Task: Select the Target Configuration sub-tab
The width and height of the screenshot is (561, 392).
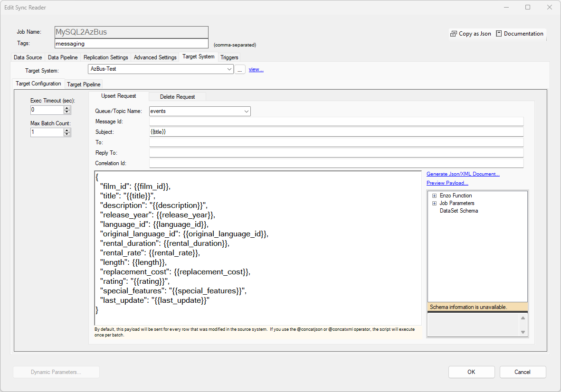Action: point(38,84)
